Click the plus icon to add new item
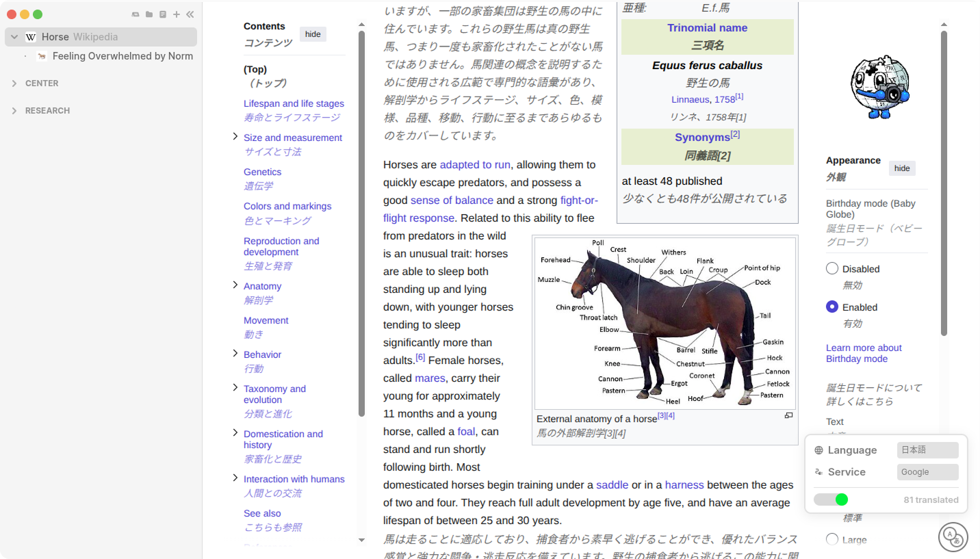The height and width of the screenshot is (559, 980). [x=177, y=14]
